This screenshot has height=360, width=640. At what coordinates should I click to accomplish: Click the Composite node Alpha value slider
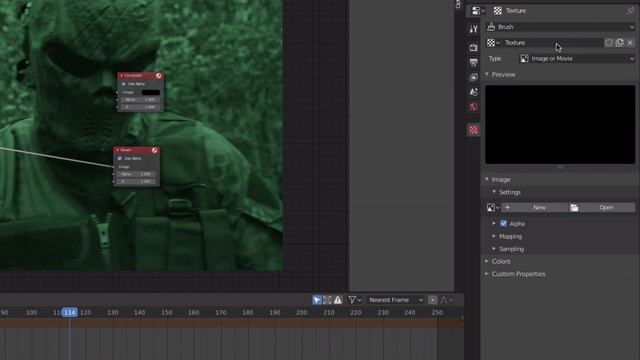[140, 100]
